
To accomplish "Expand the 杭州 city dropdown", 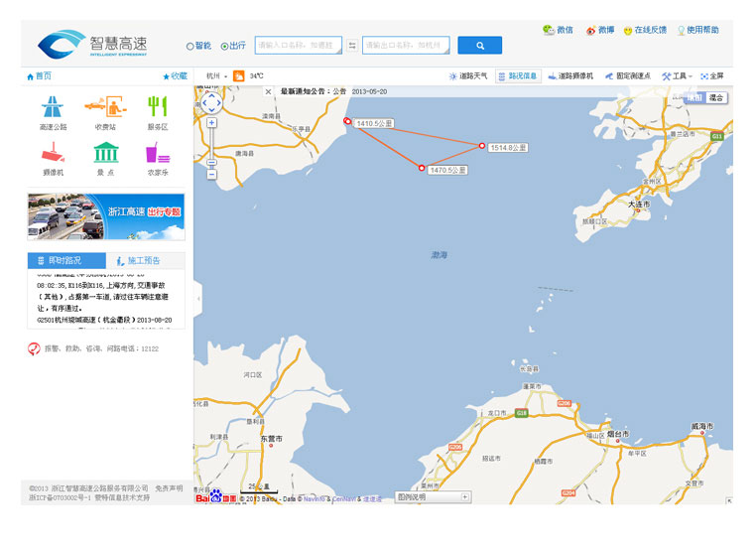I will point(217,75).
